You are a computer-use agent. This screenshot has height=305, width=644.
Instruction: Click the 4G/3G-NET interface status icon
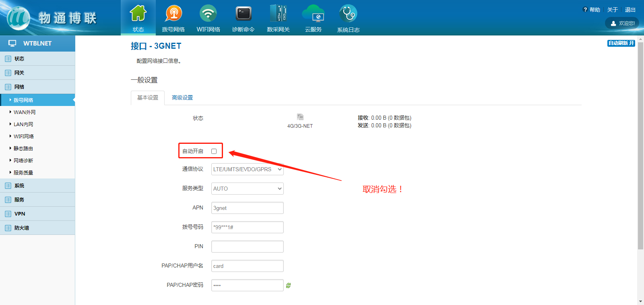pyautogui.click(x=300, y=117)
